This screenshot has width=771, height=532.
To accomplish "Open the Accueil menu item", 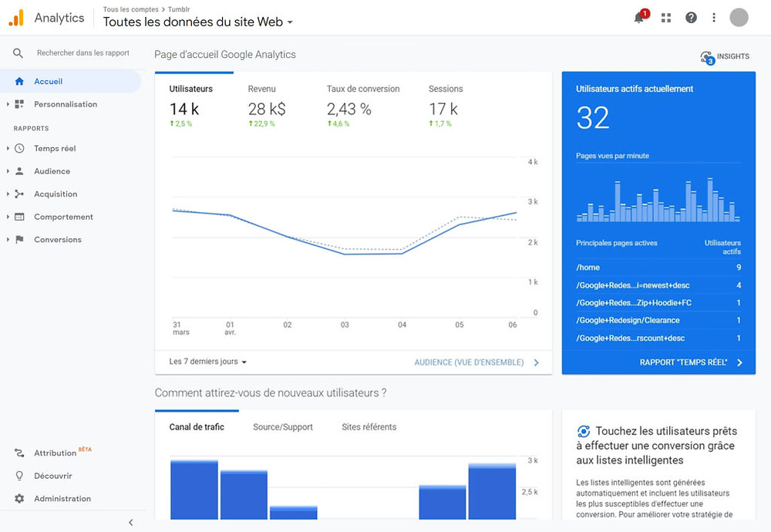I will tap(70, 81).
